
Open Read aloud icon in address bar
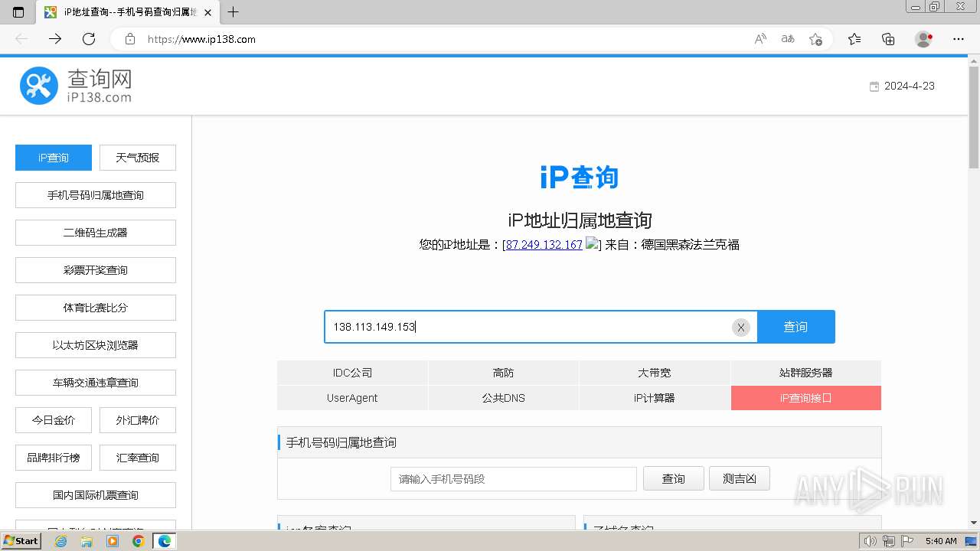click(x=760, y=39)
